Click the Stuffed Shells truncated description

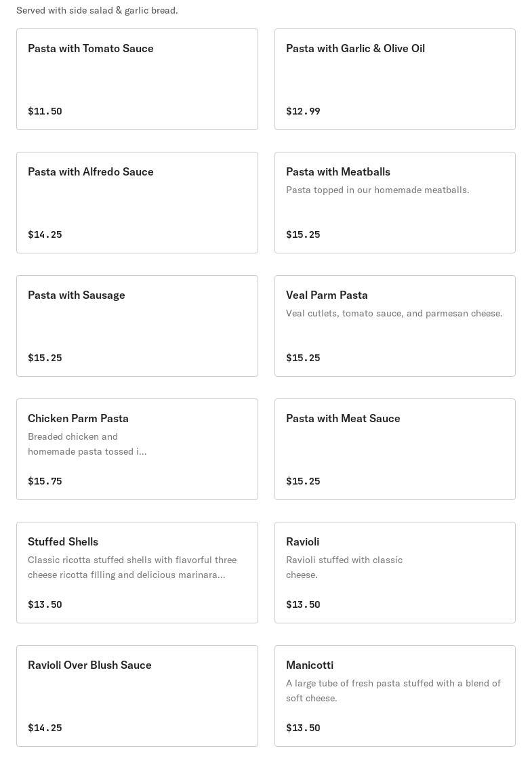(131, 567)
